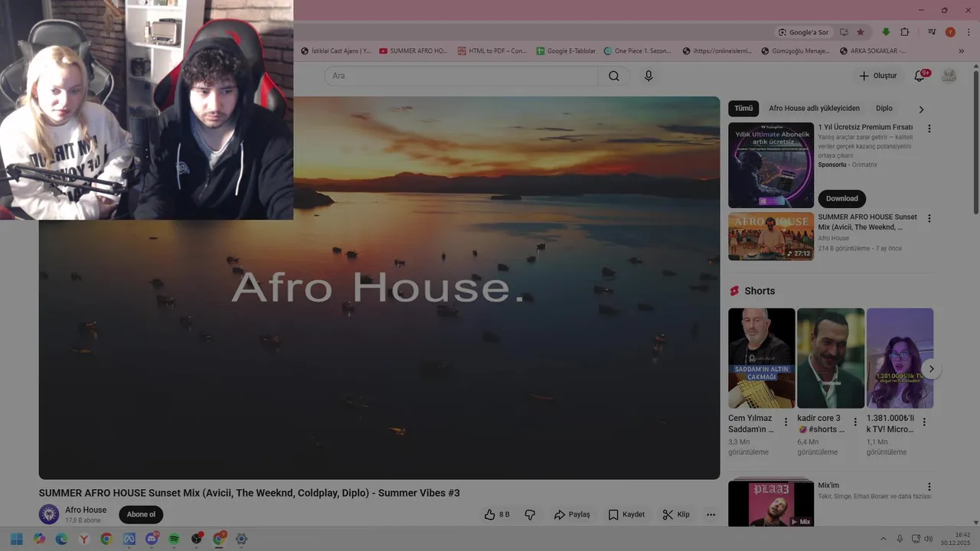This screenshot has width=980, height=551.
Task: Open Windows Start menu
Action: pyautogui.click(x=16, y=539)
